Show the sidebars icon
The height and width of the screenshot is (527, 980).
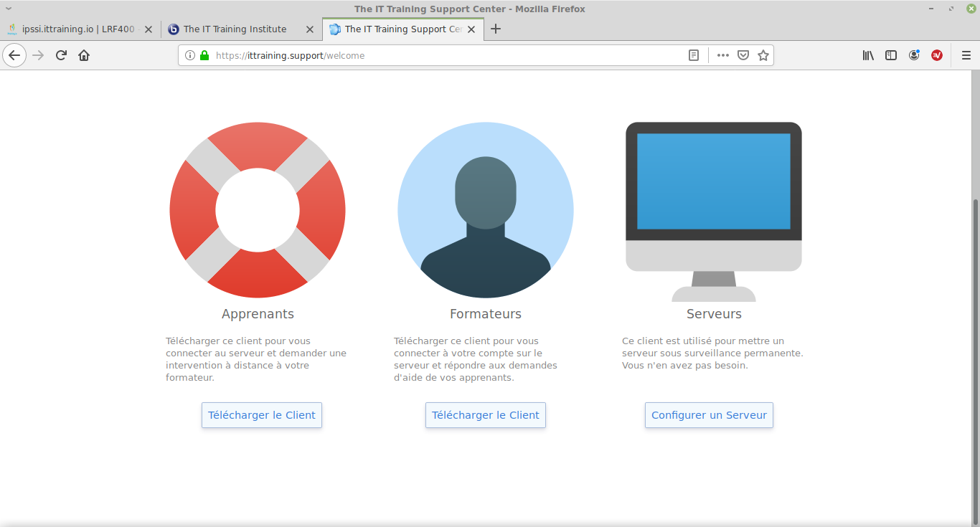point(891,55)
